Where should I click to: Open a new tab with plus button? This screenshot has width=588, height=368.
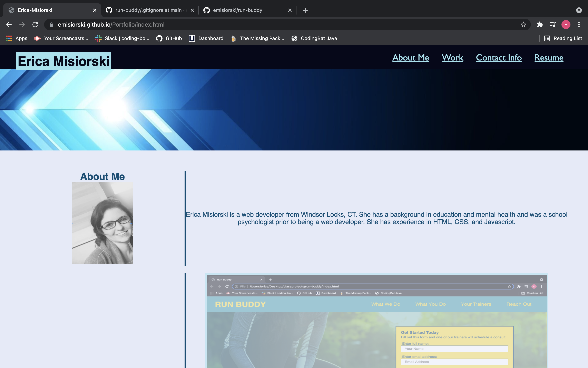pyautogui.click(x=305, y=10)
